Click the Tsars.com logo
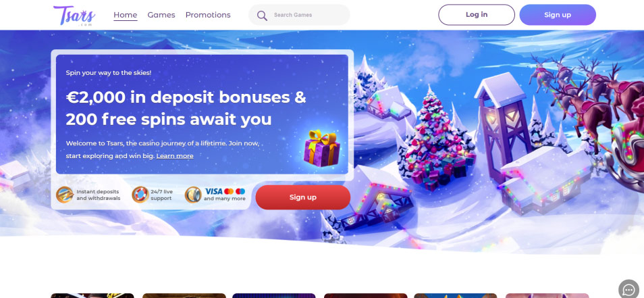This screenshot has height=298, width=644. [74, 16]
